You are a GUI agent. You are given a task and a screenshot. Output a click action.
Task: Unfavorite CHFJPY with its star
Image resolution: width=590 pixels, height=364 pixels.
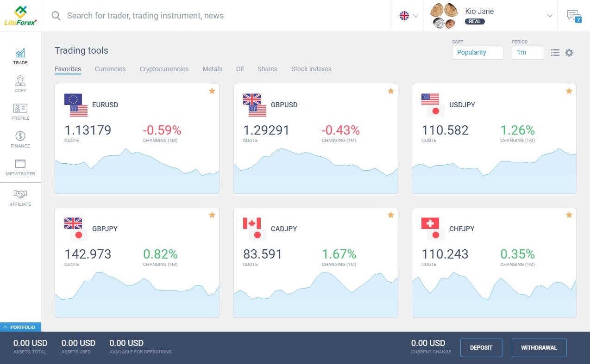pos(569,215)
